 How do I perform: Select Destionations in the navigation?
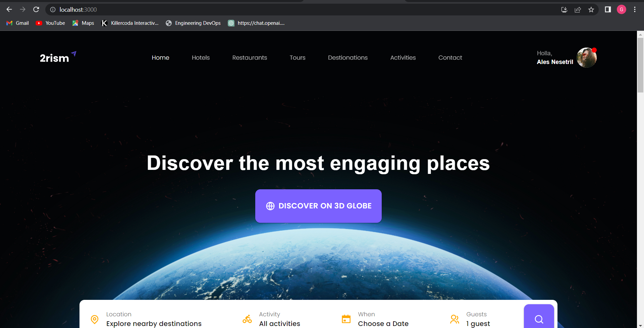(348, 58)
